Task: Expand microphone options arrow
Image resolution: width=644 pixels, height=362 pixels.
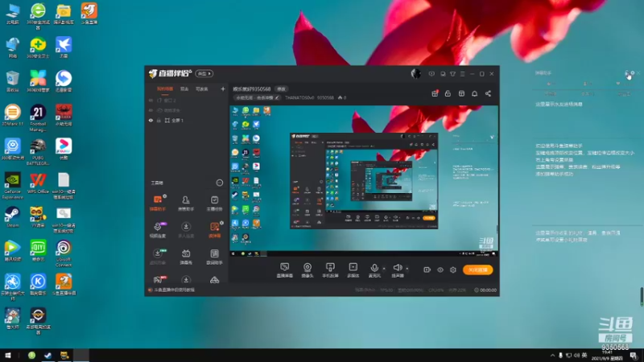Action: point(384,269)
